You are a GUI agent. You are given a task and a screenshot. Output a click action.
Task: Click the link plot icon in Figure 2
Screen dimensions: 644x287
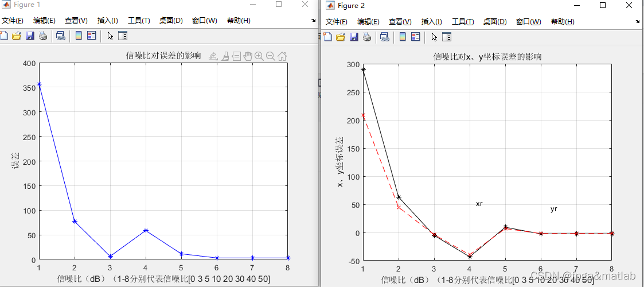384,37
